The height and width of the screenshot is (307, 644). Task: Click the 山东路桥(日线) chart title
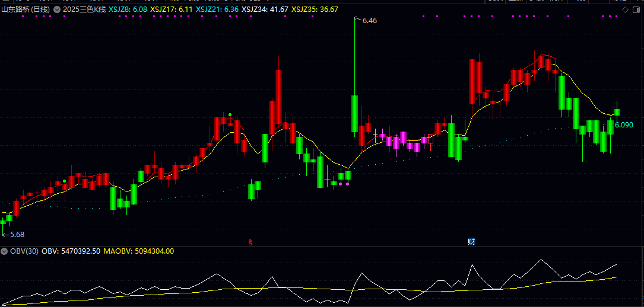(x=26, y=9)
